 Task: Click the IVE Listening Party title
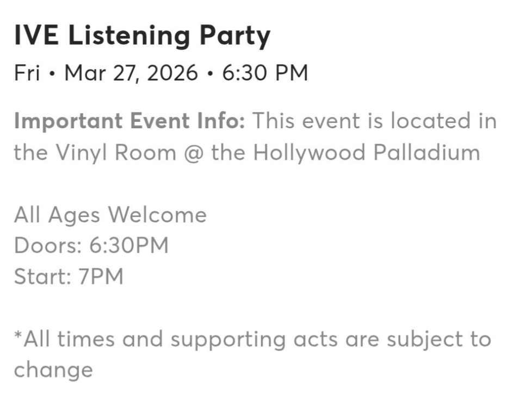[142, 36]
